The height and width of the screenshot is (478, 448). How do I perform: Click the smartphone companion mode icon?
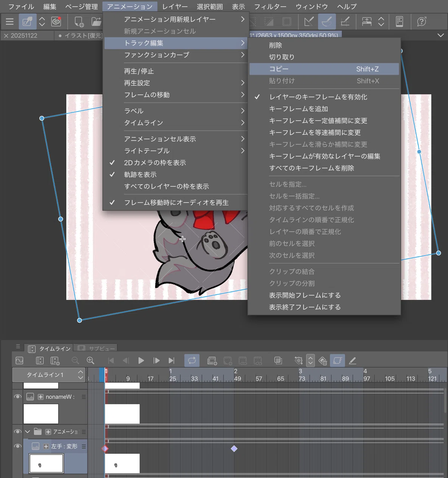coord(399,22)
